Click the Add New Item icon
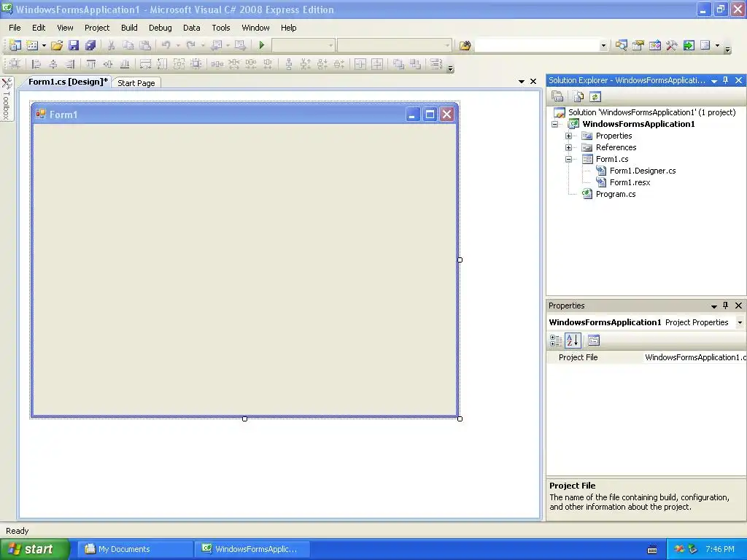747x560 pixels. [x=32, y=45]
